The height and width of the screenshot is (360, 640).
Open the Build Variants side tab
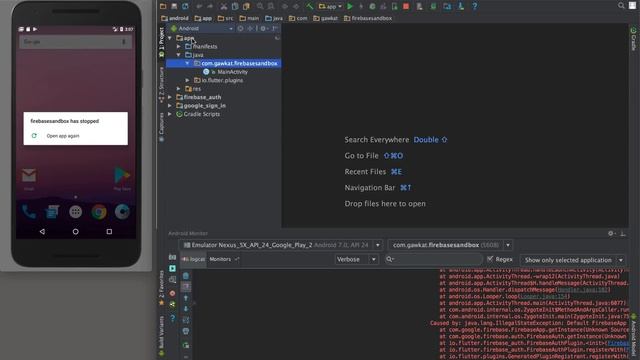click(162, 335)
